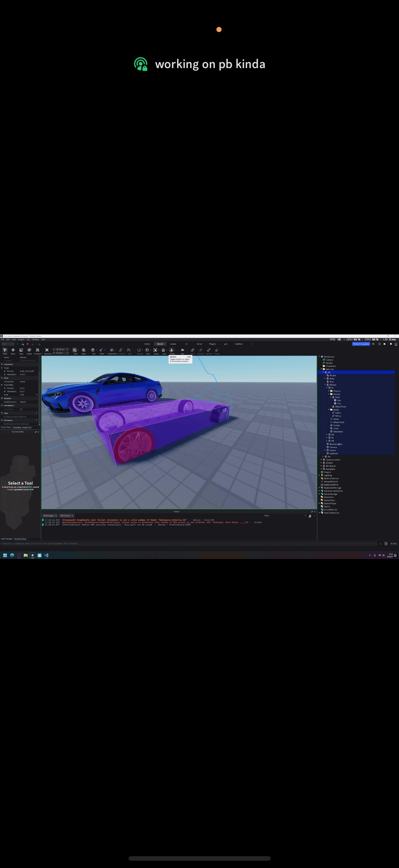Click the Pivot edit tool
The height and width of the screenshot is (868, 399).
coord(75,351)
